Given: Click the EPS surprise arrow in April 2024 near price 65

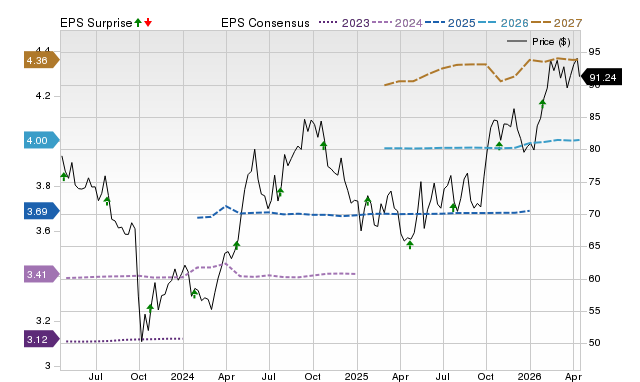Looking at the screenshot, I should (237, 245).
